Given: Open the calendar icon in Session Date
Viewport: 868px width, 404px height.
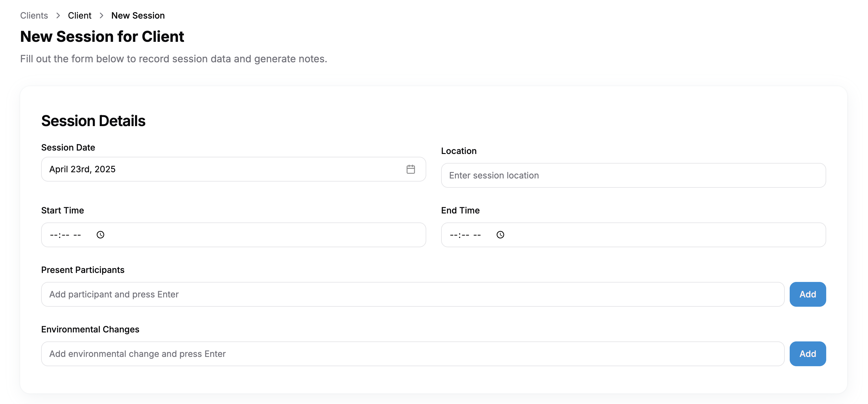Looking at the screenshot, I should click(x=410, y=169).
